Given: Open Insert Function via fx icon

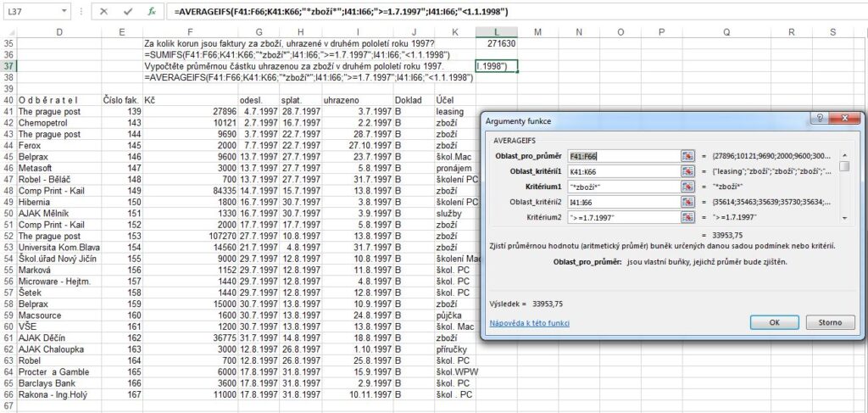Looking at the screenshot, I should [x=151, y=12].
